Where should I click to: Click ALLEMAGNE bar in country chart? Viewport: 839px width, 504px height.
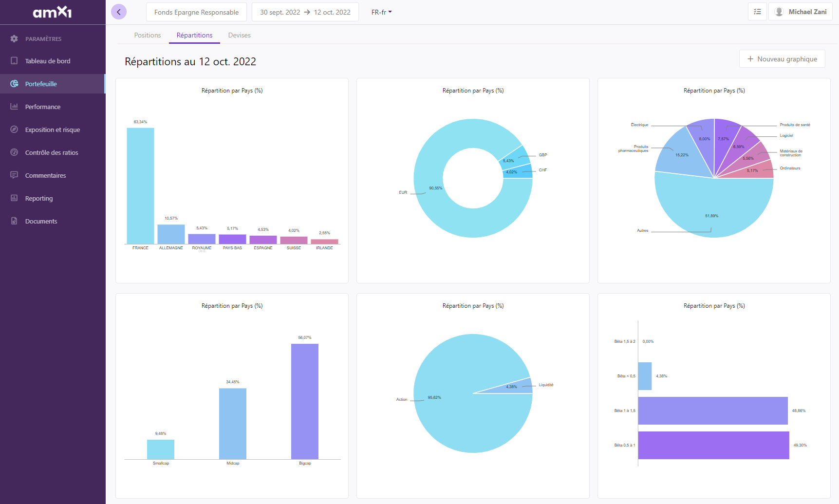(x=171, y=234)
